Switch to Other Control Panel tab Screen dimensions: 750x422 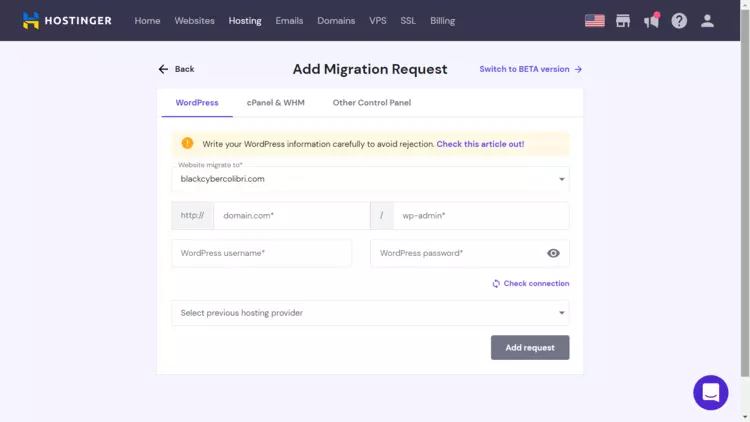[x=372, y=102]
